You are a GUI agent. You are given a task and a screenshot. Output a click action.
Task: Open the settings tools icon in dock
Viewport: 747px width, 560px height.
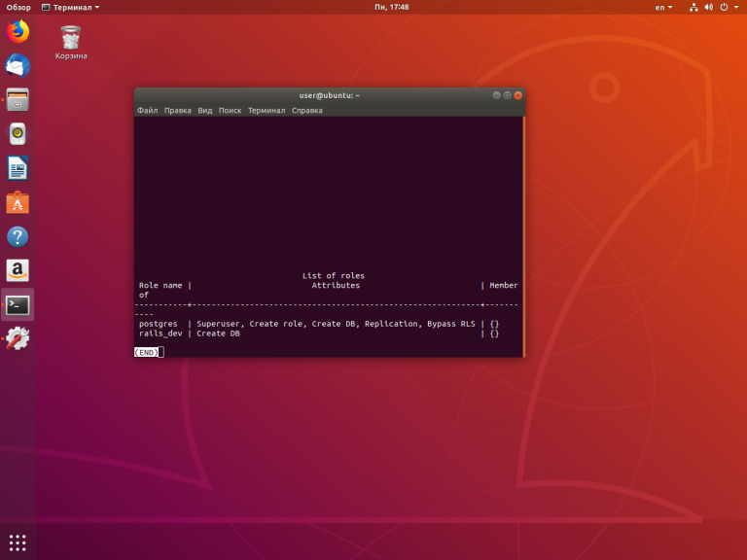[x=18, y=338]
